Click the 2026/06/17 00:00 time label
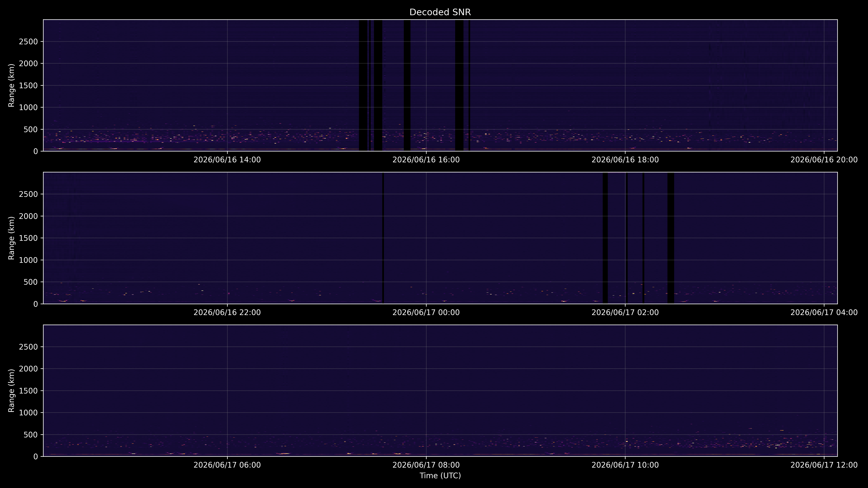Image resolution: width=868 pixels, height=488 pixels. pos(426,312)
